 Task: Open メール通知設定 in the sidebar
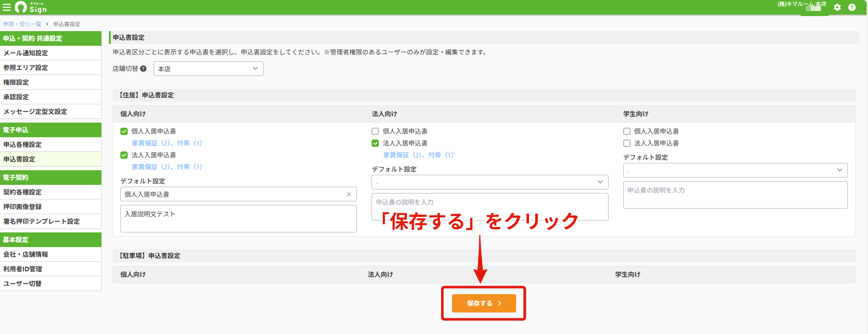pos(51,53)
